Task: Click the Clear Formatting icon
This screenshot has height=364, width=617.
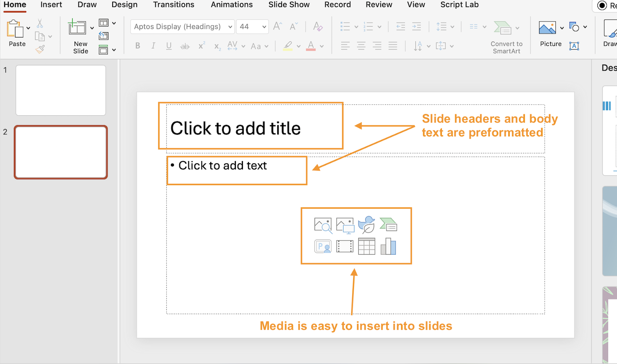Action: [x=318, y=27]
